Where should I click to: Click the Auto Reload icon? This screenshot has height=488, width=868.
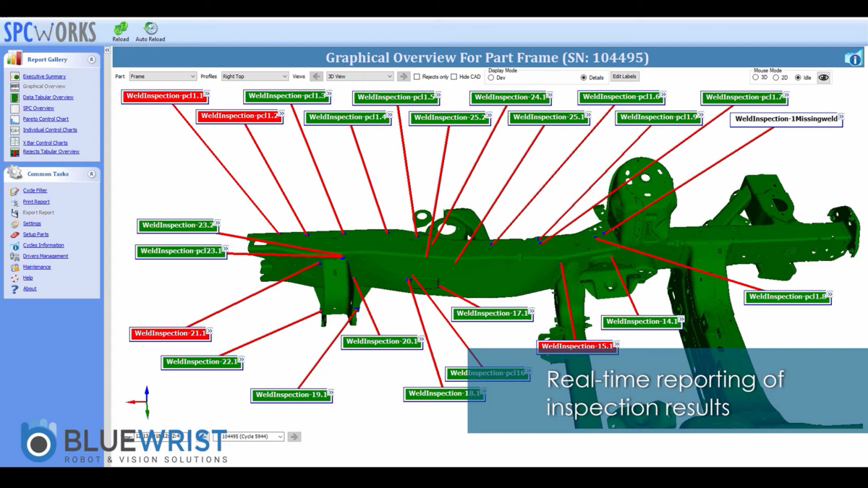pyautogui.click(x=150, y=30)
